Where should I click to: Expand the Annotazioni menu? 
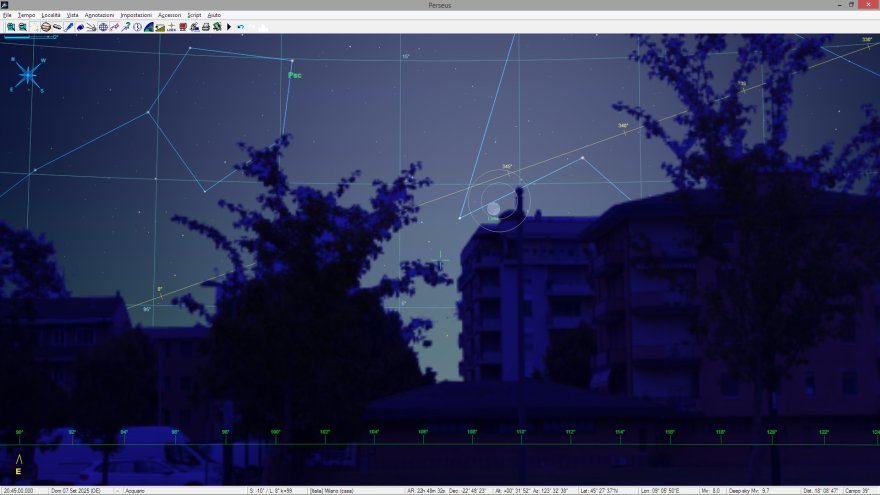[99, 16]
